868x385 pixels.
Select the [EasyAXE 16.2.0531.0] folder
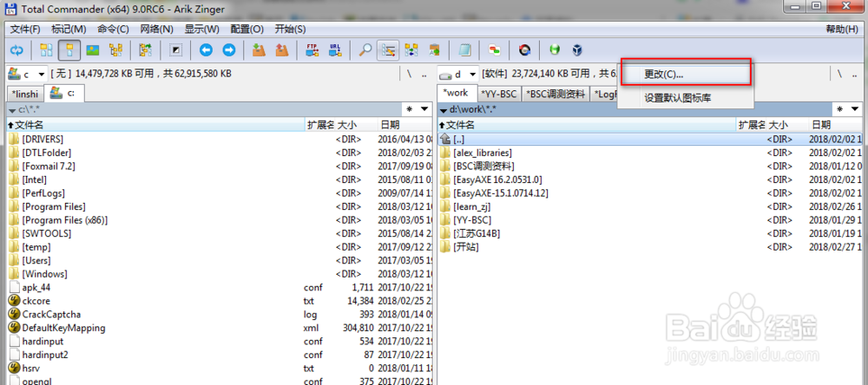pyautogui.click(x=650, y=179)
